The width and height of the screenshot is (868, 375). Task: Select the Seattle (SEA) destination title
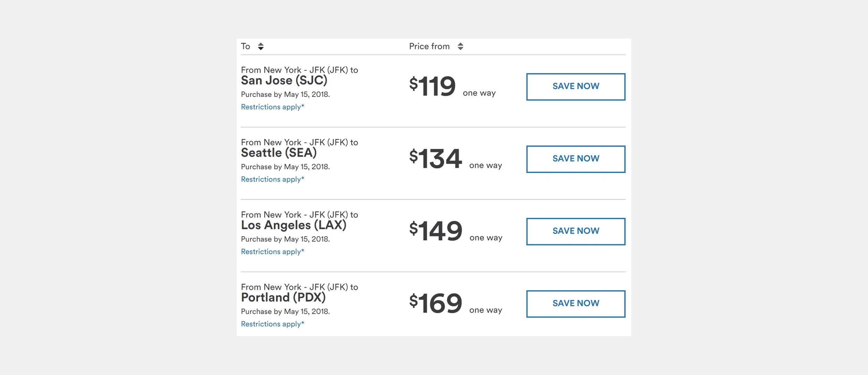(279, 153)
